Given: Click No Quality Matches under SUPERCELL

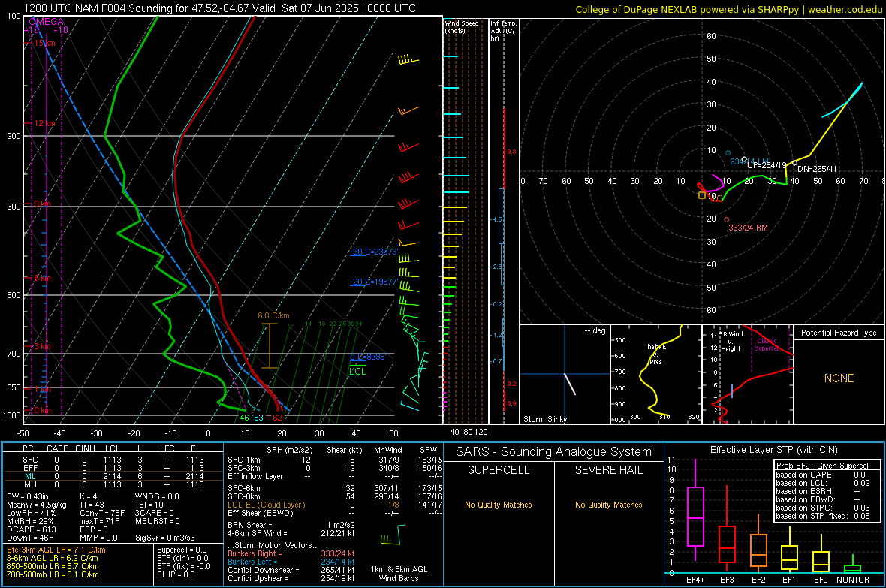Looking at the screenshot, I should 499,505.
